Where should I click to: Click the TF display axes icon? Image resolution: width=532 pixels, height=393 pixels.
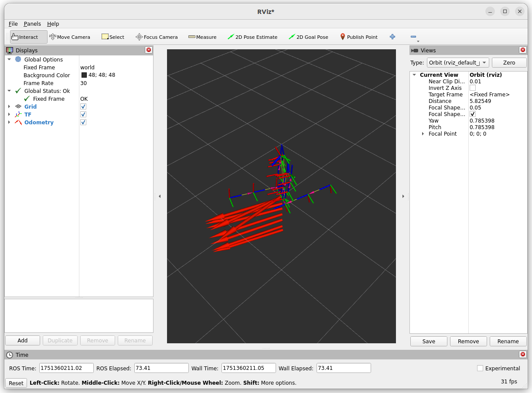pos(18,114)
